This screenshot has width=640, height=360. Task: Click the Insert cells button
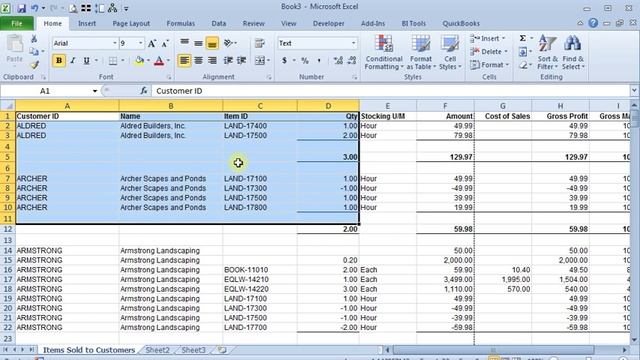[488, 38]
